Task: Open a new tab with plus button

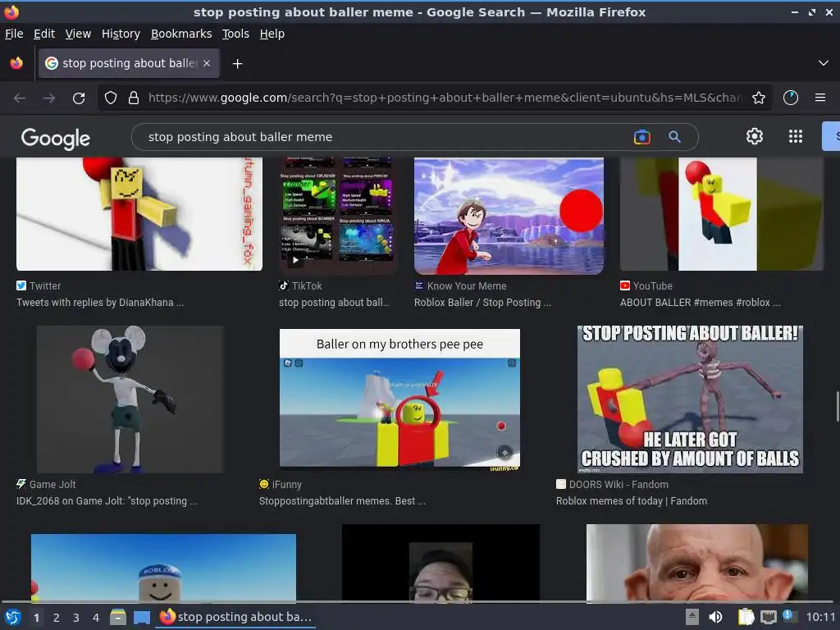Action: pyautogui.click(x=237, y=64)
